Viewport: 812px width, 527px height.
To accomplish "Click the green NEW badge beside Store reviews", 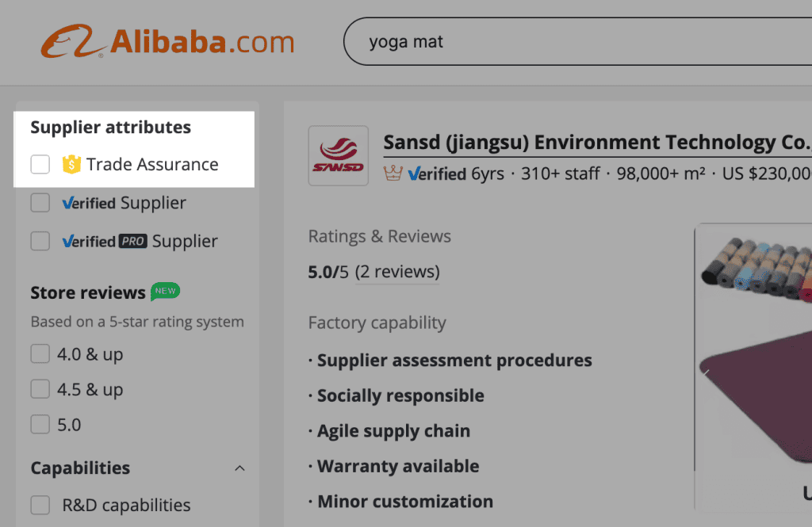I will (x=164, y=292).
